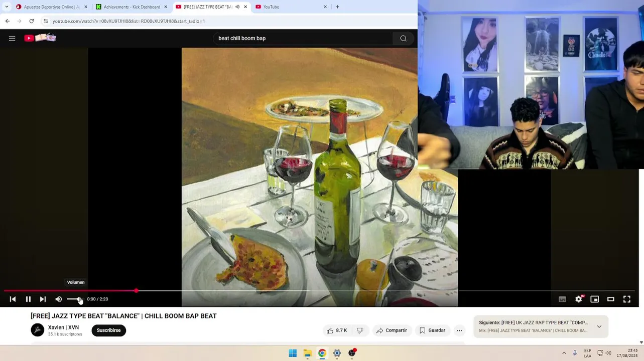Click the 0:30 / 2:23 time display
The width and height of the screenshot is (644, 361).
pos(97,299)
